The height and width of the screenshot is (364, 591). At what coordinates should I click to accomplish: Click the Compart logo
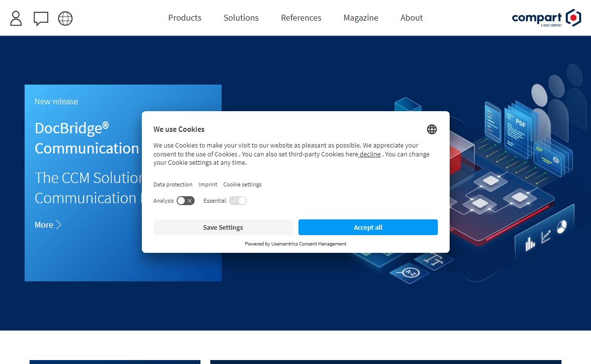pos(547,18)
